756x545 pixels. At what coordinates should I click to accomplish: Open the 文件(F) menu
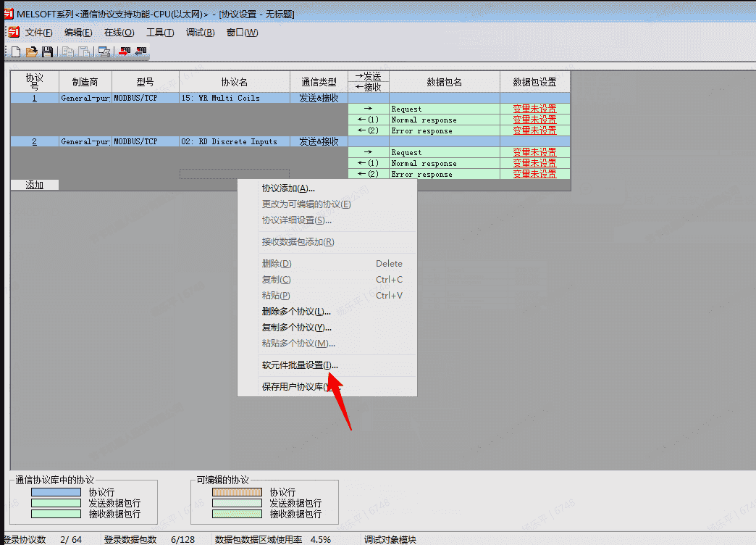click(x=38, y=33)
